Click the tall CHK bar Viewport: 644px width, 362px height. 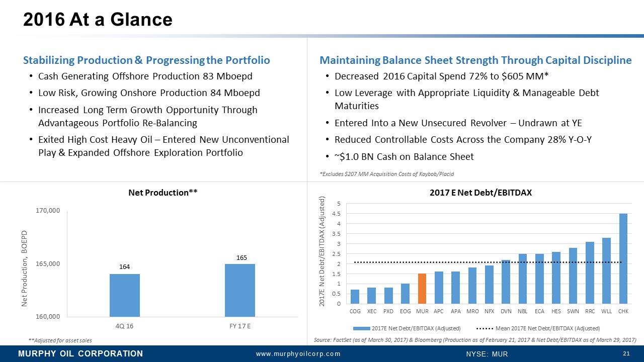point(623,258)
